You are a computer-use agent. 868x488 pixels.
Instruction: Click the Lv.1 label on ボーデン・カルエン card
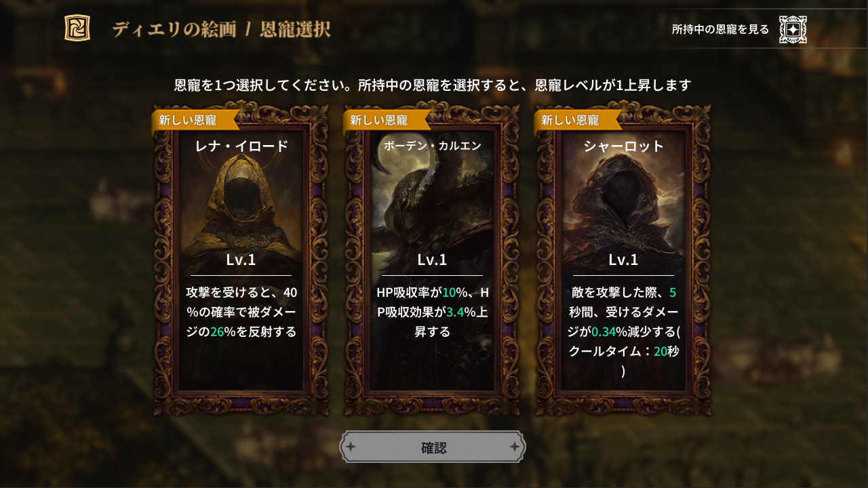pyautogui.click(x=432, y=260)
